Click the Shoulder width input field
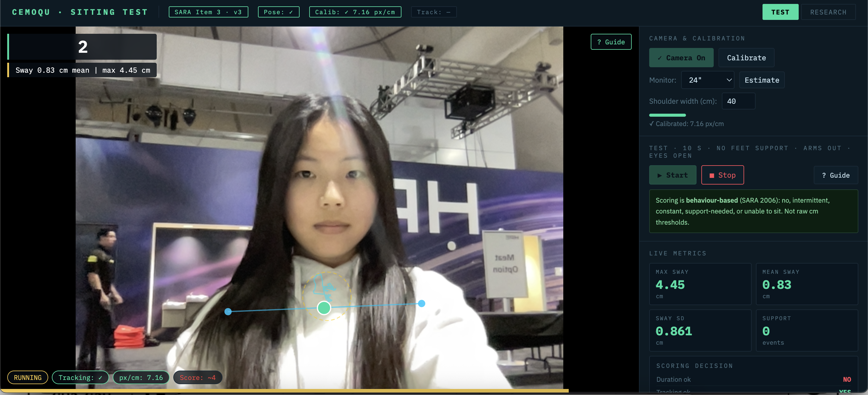This screenshot has height=395, width=868. tap(738, 101)
